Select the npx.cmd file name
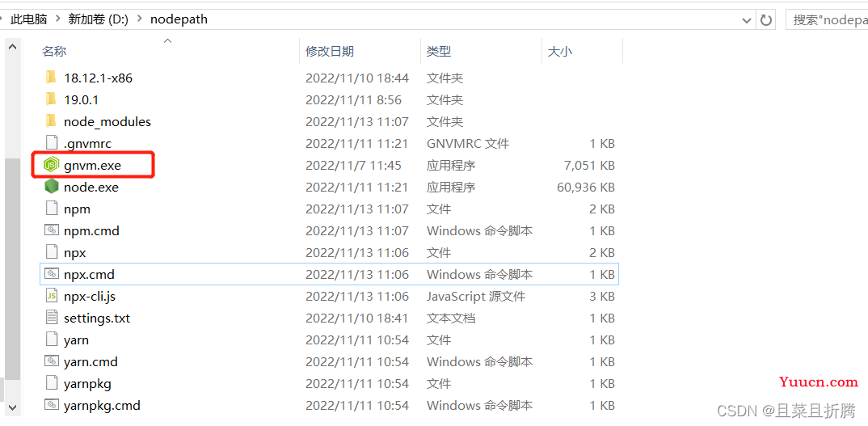The height and width of the screenshot is (426, 868). 89,274
